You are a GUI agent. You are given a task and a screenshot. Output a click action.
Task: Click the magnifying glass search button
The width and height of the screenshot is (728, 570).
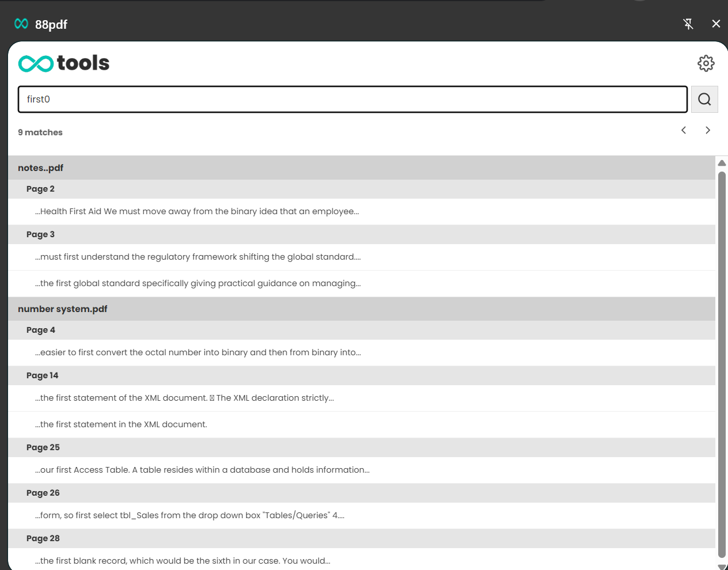(704, 100)
